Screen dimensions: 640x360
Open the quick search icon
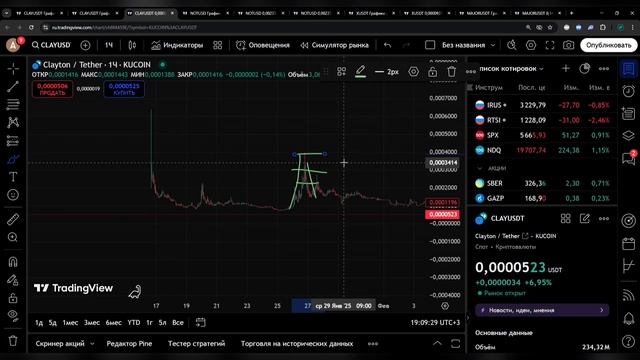pos(511,45)
